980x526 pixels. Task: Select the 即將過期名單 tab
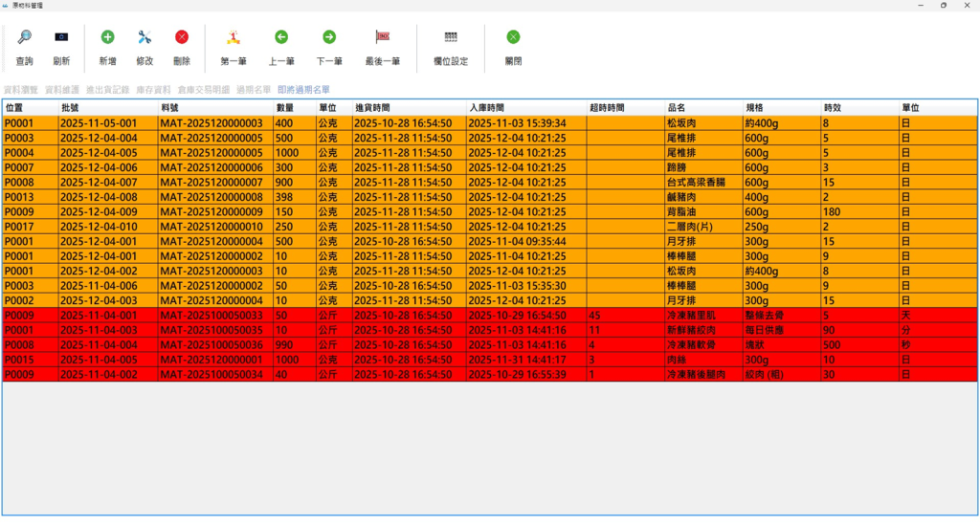pos(303,90)
